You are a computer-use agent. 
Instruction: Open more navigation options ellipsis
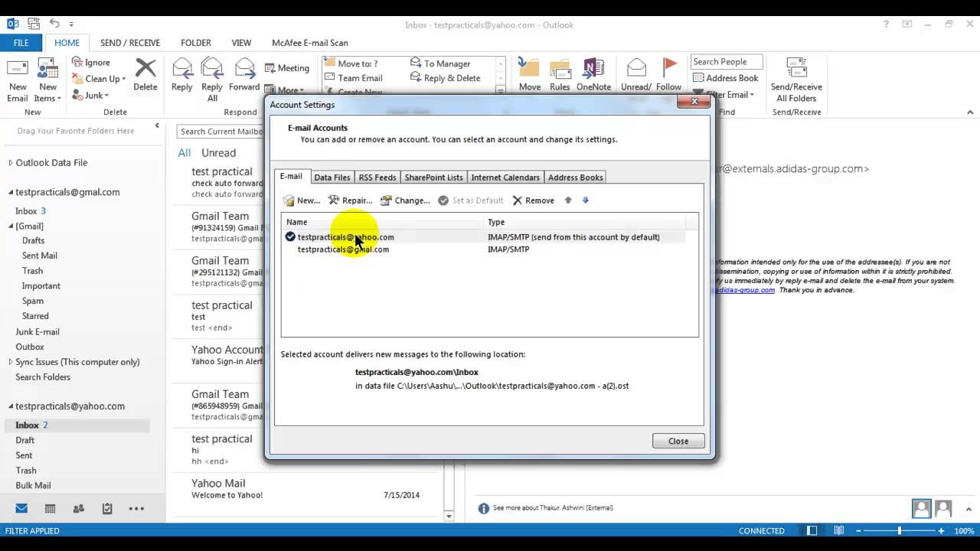[136, 509]
